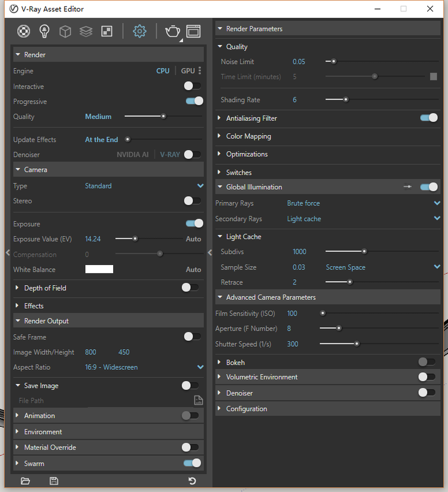The image size is (448, 492).
Task: Load settings from file folder icon
Action: 25,481
